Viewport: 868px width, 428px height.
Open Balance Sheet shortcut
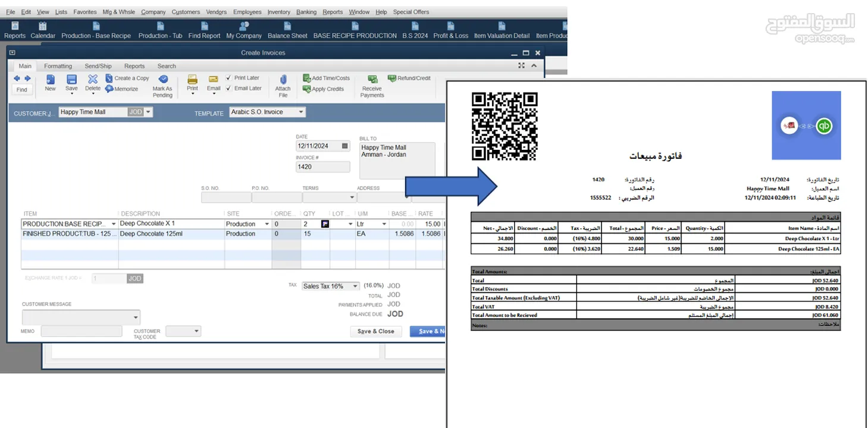pyautogui.click(x=287, y=30)
